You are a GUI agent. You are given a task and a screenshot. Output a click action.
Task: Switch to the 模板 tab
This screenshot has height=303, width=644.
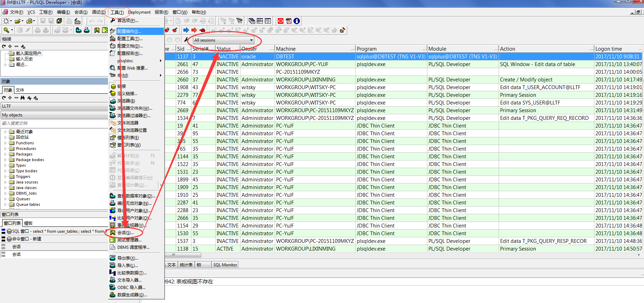click(x=28, y=223)
